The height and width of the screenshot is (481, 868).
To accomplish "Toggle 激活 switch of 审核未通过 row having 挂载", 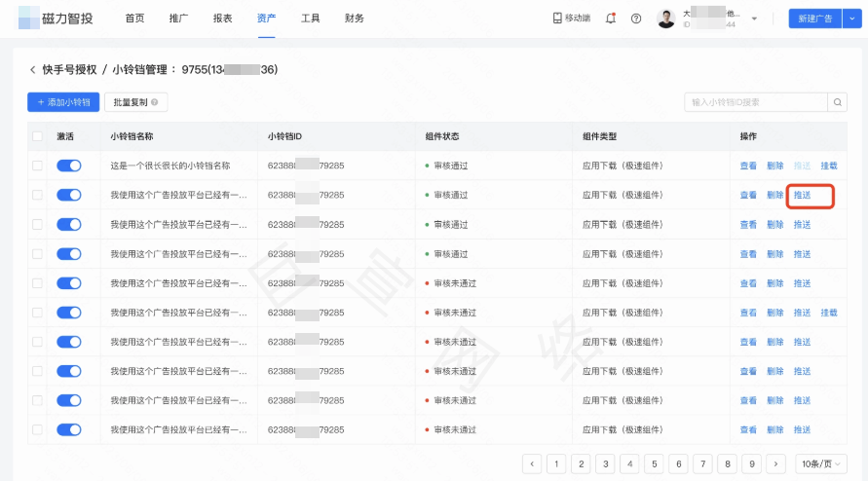I will point(69,313).
